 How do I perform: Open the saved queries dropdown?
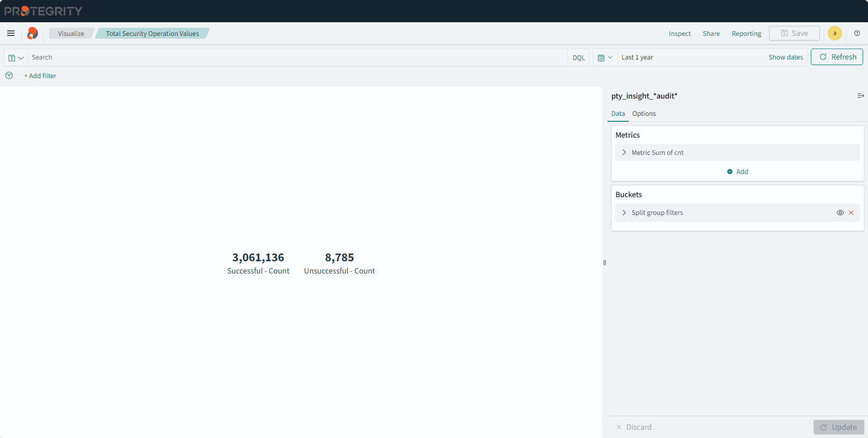(16, 58)
